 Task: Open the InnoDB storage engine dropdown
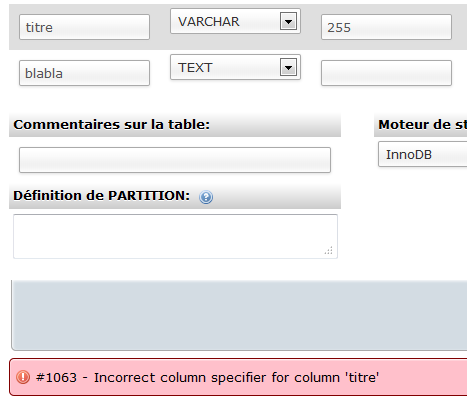click(423, 154)
